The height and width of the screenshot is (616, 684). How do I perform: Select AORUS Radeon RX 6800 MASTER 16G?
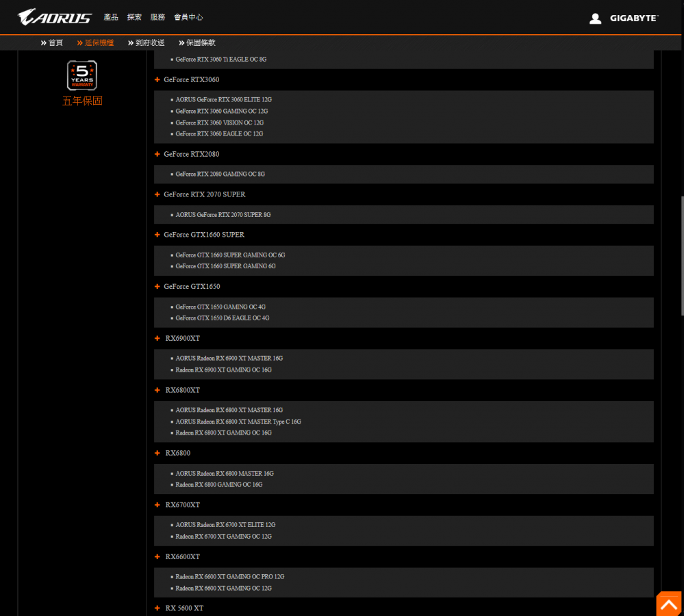point(225,474)
